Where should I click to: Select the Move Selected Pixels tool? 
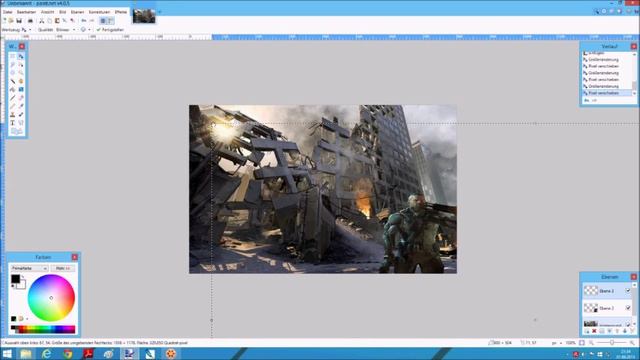pyautogui.click(x=21, y=56)
